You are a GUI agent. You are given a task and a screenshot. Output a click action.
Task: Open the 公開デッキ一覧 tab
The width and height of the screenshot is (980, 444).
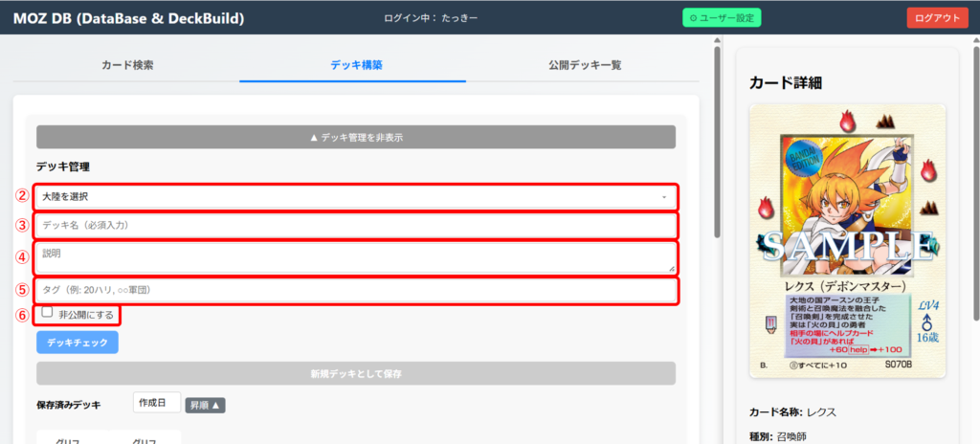pos(585,65)
